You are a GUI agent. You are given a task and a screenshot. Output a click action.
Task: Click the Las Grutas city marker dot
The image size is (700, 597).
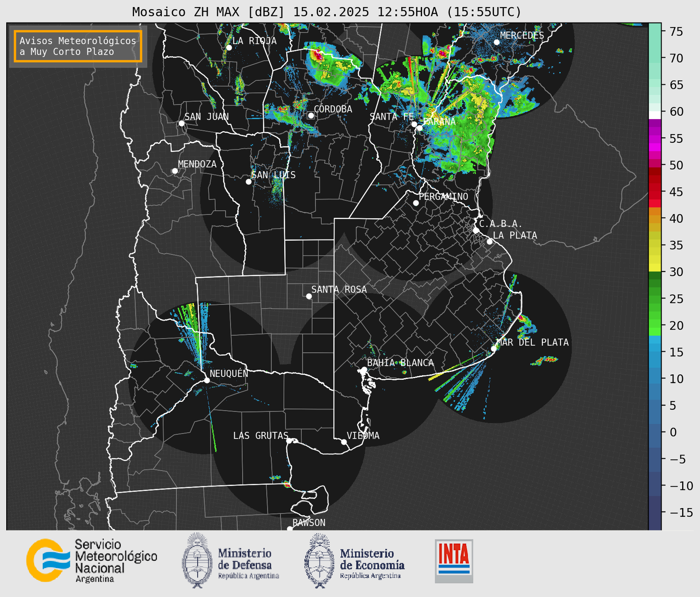289,441
